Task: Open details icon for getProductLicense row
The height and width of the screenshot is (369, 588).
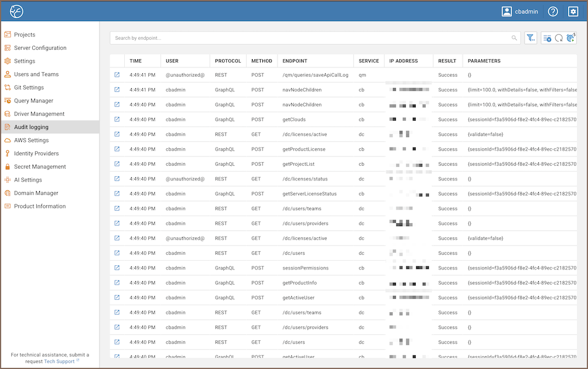Action: click(117, 149)
